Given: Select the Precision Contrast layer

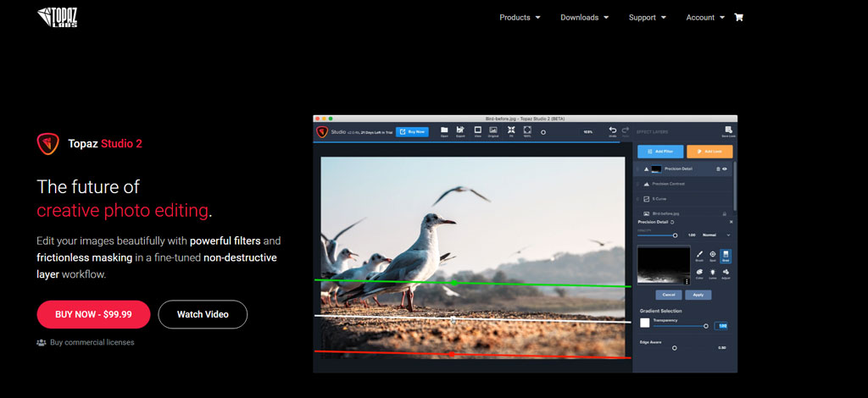Looking at the screenshot, I should click(x=682, y=184).
